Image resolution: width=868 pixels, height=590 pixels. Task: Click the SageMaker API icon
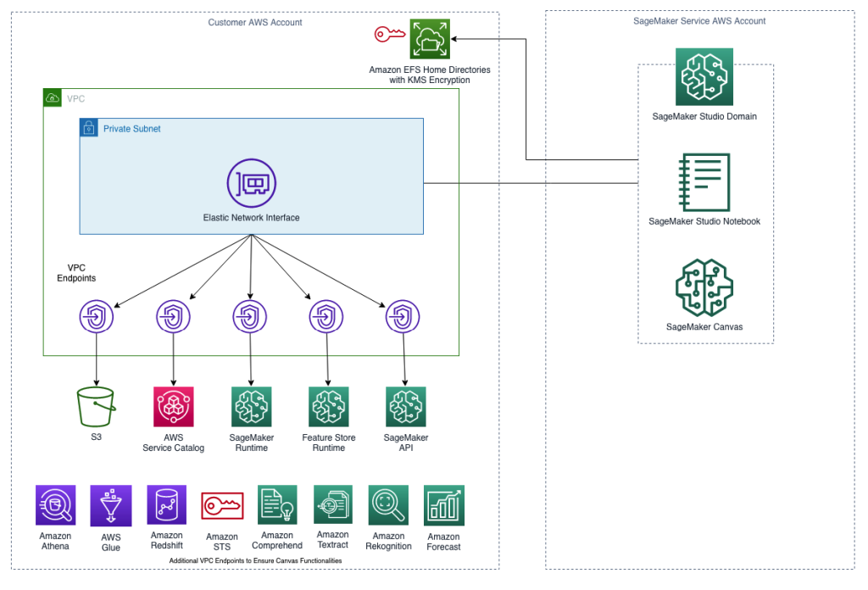pos(405,404)
